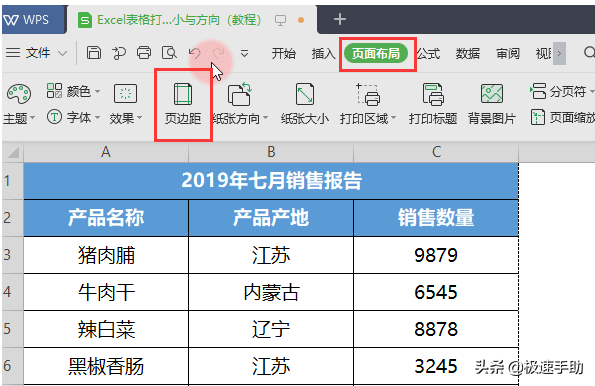This screenshot has height=386, width=595.
Task: Click the 销售数量 header cell
Action: (x=436, y=218)
